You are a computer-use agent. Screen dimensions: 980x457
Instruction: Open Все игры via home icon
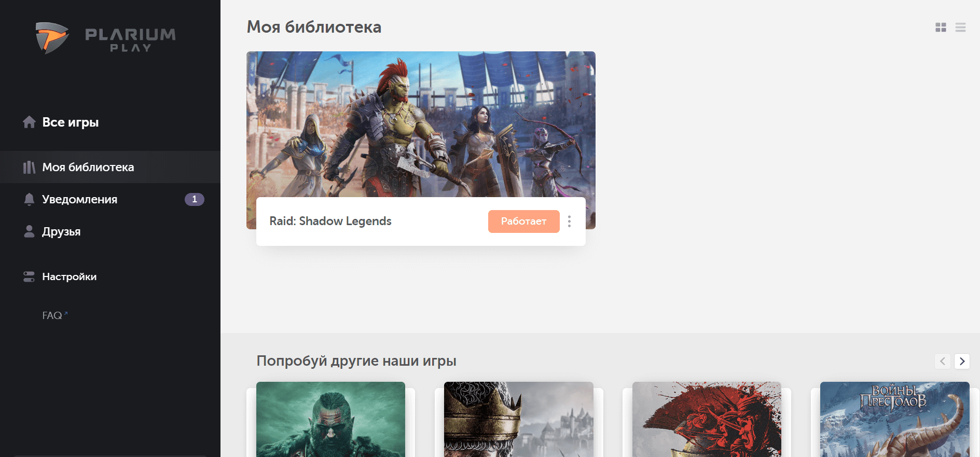point(29,122)
